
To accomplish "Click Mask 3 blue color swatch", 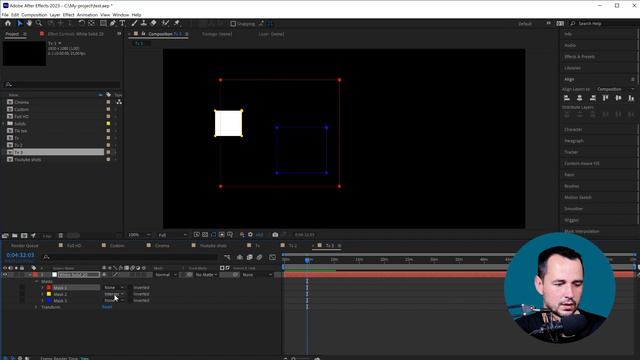I will [49, 300].
